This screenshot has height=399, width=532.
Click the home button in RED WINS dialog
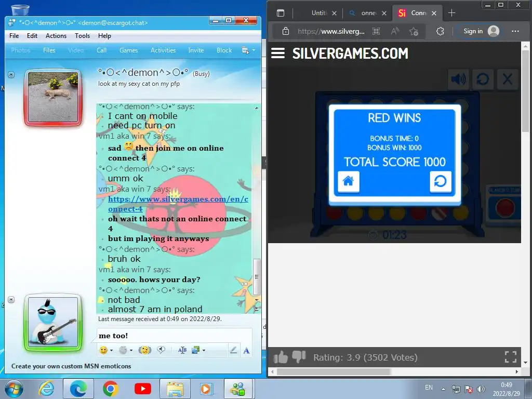coord(349,181)
